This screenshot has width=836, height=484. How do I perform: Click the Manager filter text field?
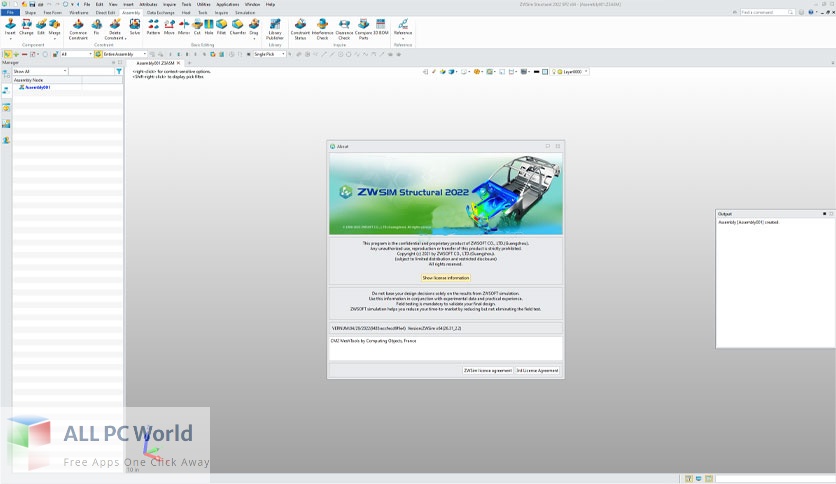(91, 71)
